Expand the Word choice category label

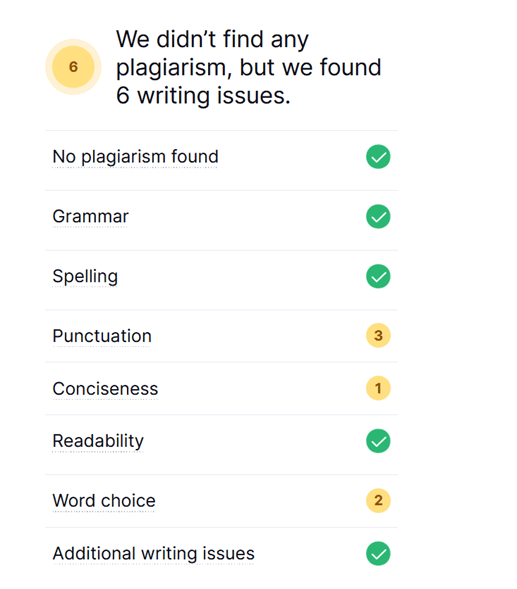pos(104,501)
